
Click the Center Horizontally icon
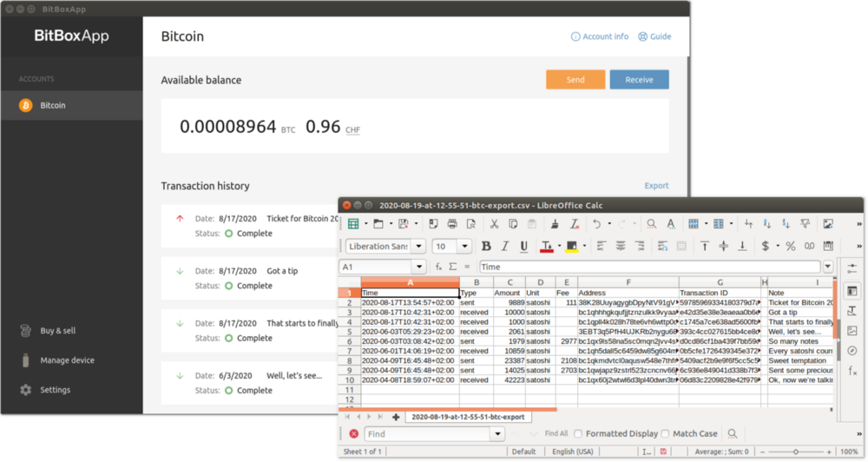pos(621,246)
